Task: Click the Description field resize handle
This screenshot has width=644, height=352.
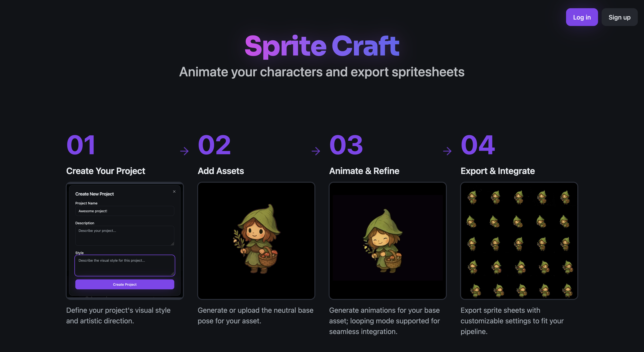Action: 173,244
